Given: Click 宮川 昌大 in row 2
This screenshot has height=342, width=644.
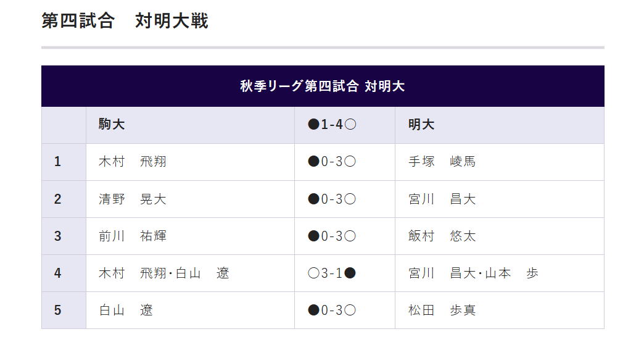Looking at the screenshot, I should coord(442,199).
